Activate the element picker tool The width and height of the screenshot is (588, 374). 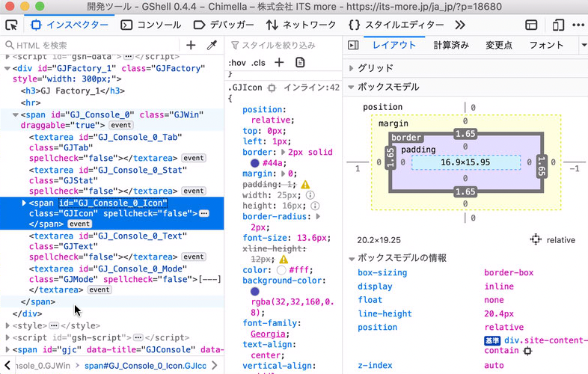coord(11,25)
